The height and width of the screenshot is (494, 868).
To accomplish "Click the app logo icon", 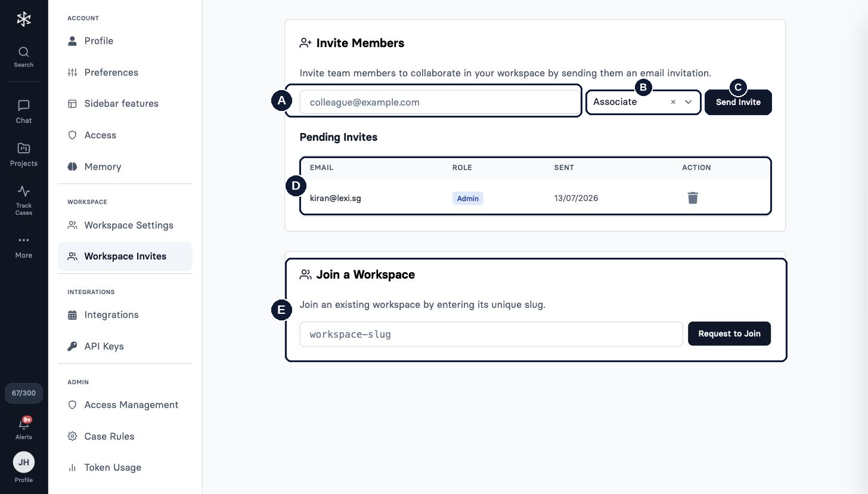I will pyautogui.click(x=24, y=19).
